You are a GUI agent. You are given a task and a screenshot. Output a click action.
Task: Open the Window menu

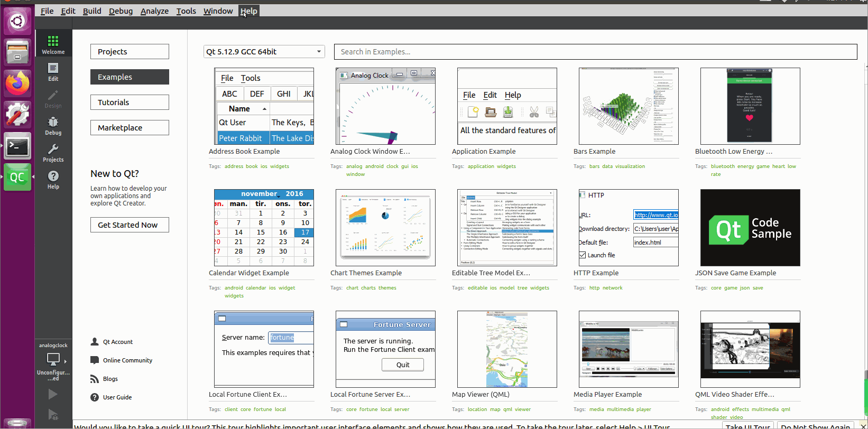[x=218, y=11]
